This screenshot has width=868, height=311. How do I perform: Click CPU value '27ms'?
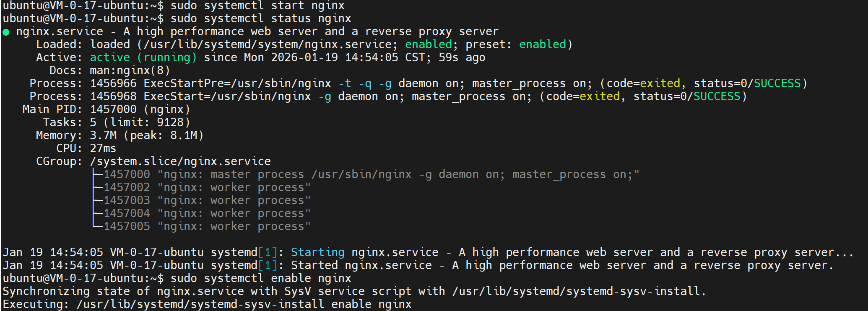click(x=103, y=148)
